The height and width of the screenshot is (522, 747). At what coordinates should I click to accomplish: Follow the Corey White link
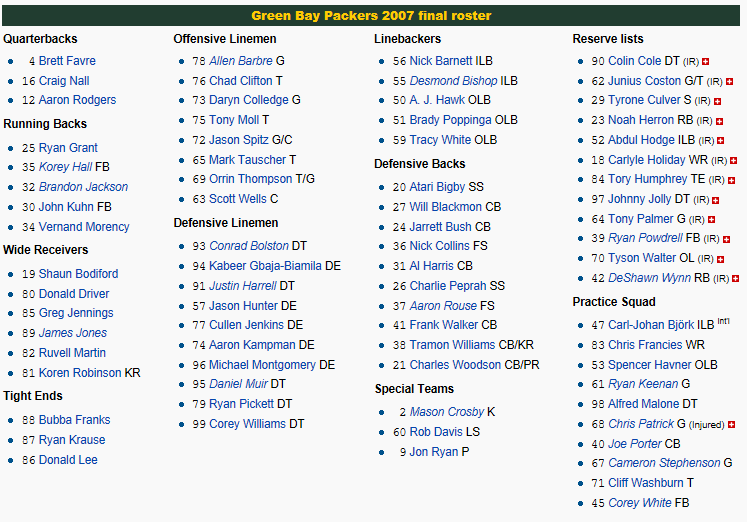coord(640,503)
